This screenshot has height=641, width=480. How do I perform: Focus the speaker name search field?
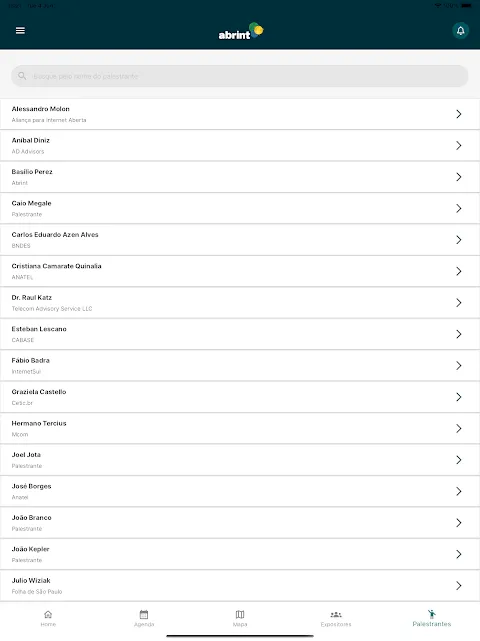coord(240,76)
